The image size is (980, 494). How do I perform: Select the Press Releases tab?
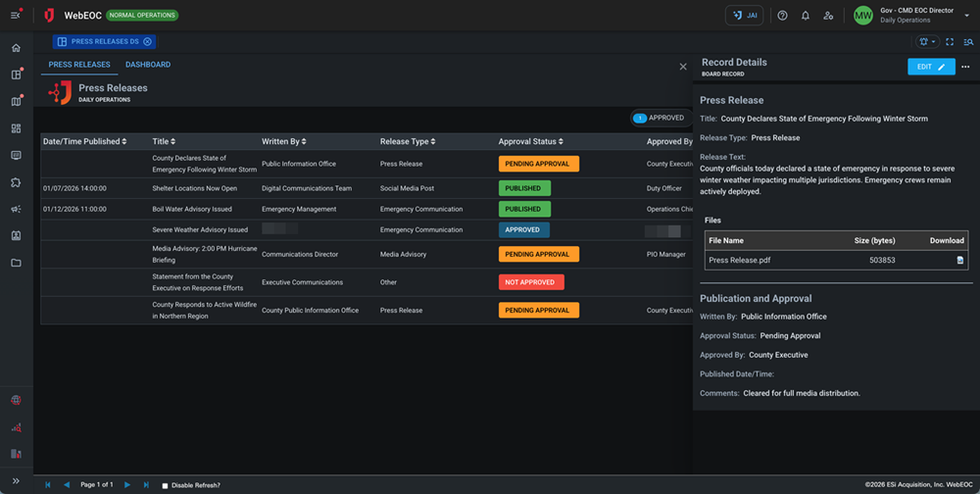[79, 65]
